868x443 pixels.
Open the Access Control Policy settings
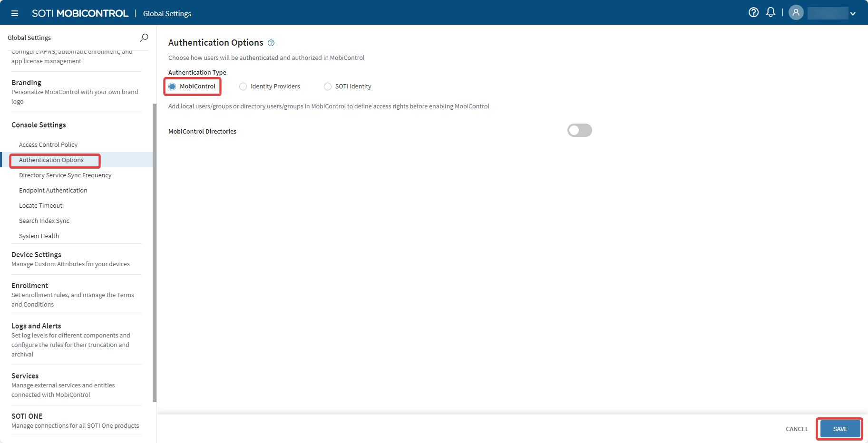point(48,144)
